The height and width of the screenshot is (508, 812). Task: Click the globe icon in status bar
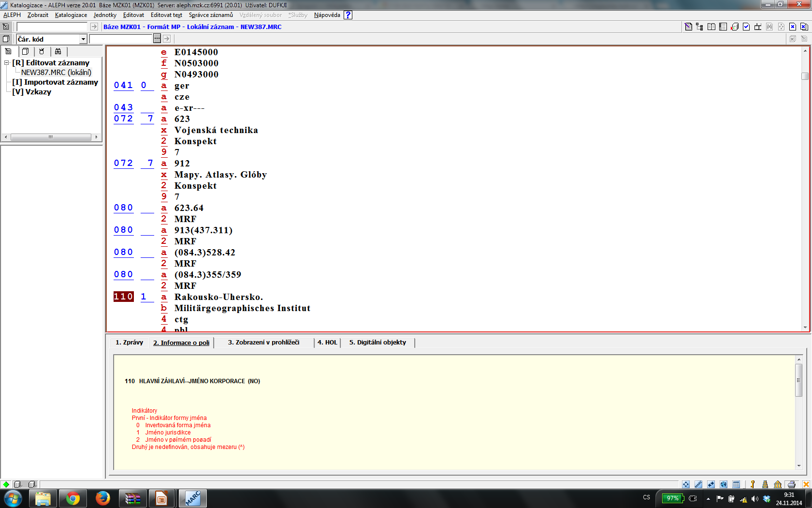tap(724, 484)
